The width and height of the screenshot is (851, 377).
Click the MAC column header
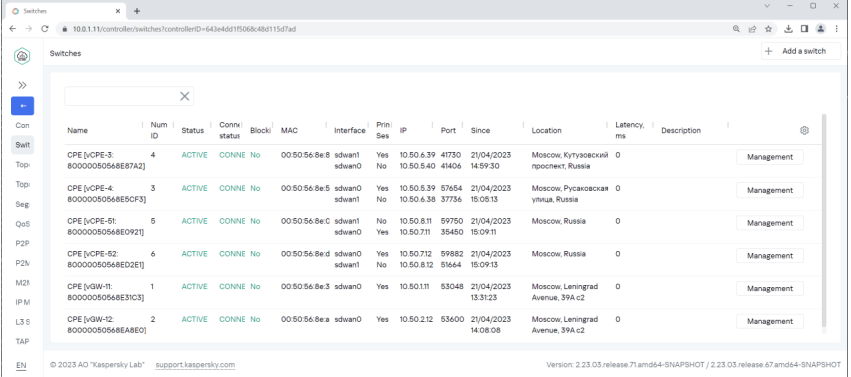289,130
